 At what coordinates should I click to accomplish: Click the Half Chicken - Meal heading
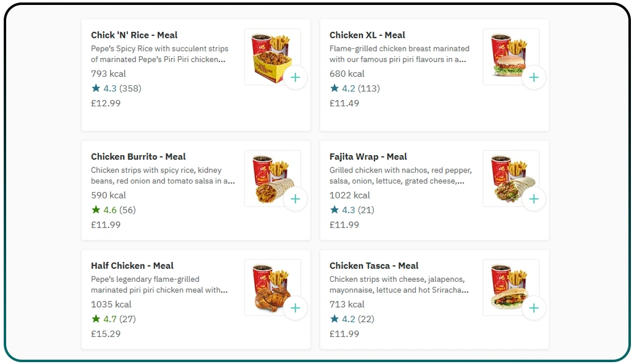pyautogui.click(x=132, y=266)
